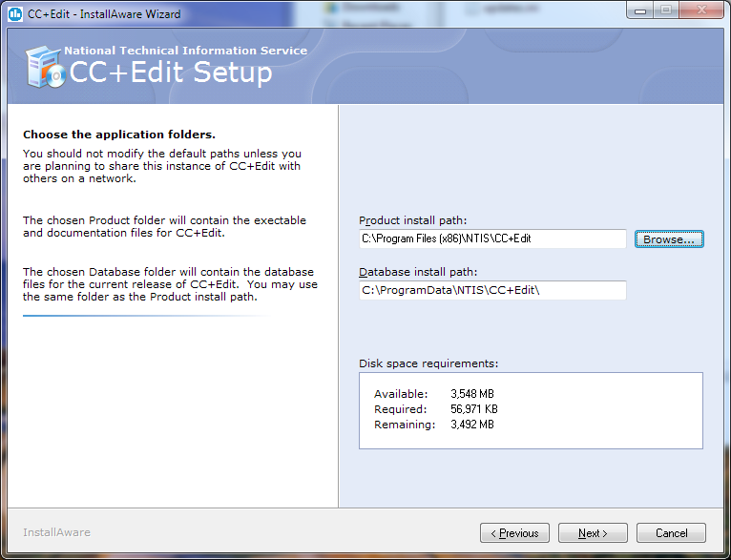Viewport: 731px width, 560px height.
Task: Click the CC+Edit Setup banner title
Action: click(171, 73)
